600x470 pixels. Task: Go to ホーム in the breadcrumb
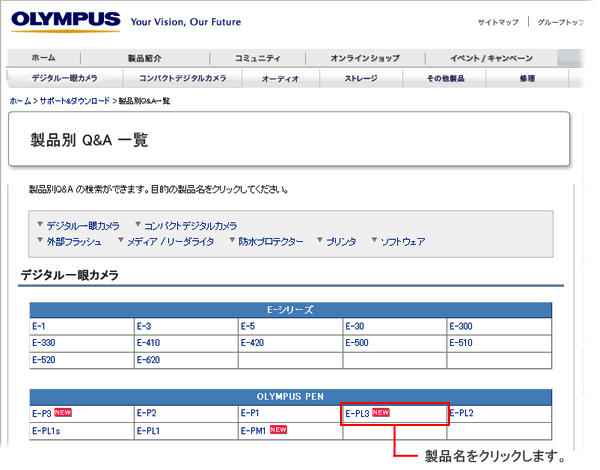pyautogui.click(x=20, y=101)
